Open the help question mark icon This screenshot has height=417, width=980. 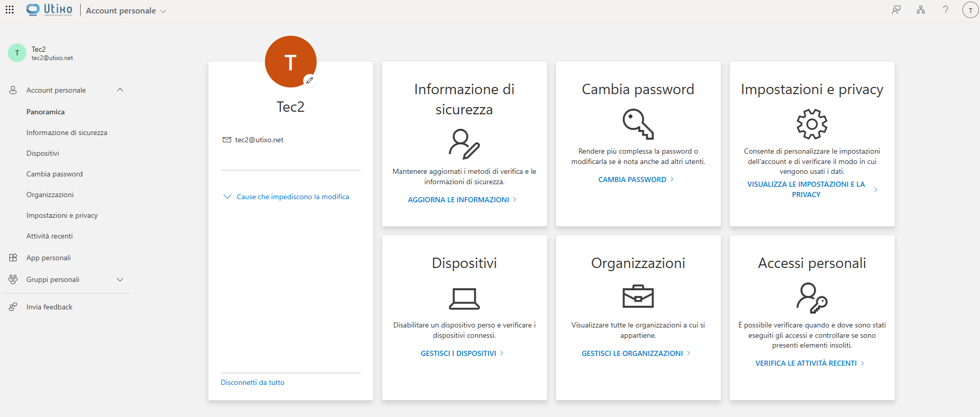pos(945,10)
